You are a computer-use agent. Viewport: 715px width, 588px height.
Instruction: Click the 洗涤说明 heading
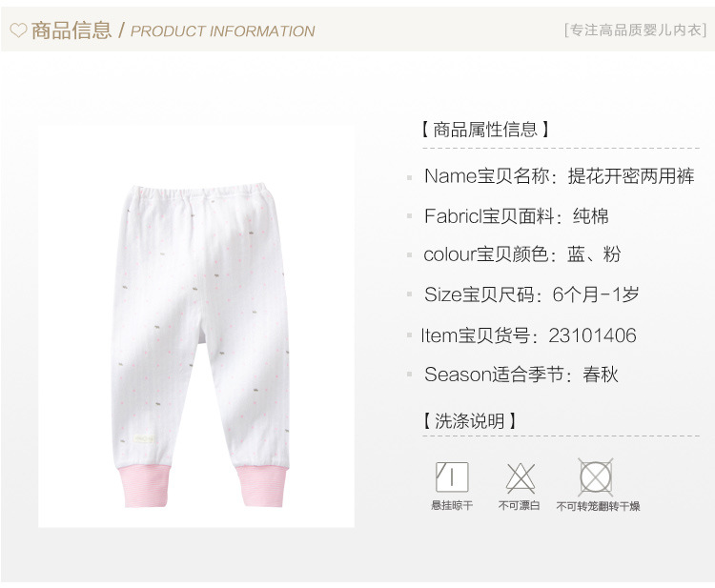pos(469,420)
